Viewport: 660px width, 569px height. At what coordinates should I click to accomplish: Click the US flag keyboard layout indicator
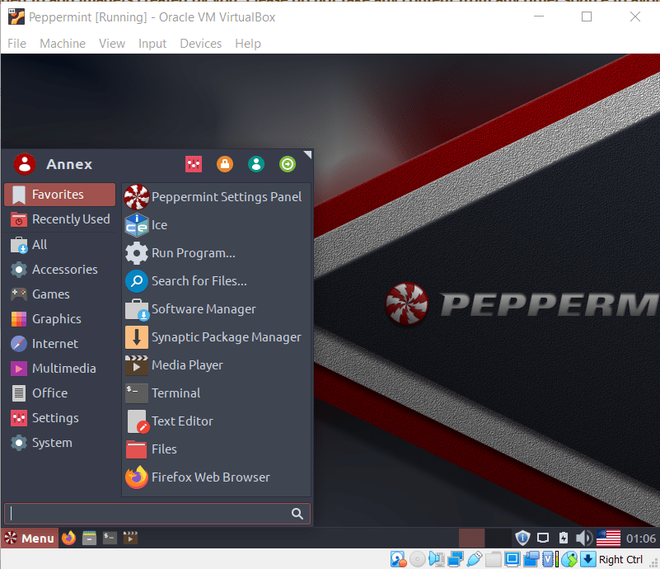click(608, 538)
